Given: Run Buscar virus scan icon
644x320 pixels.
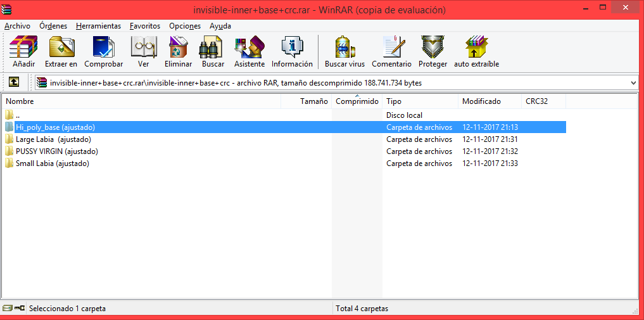Looking at the screenshot, I should 344,51.
